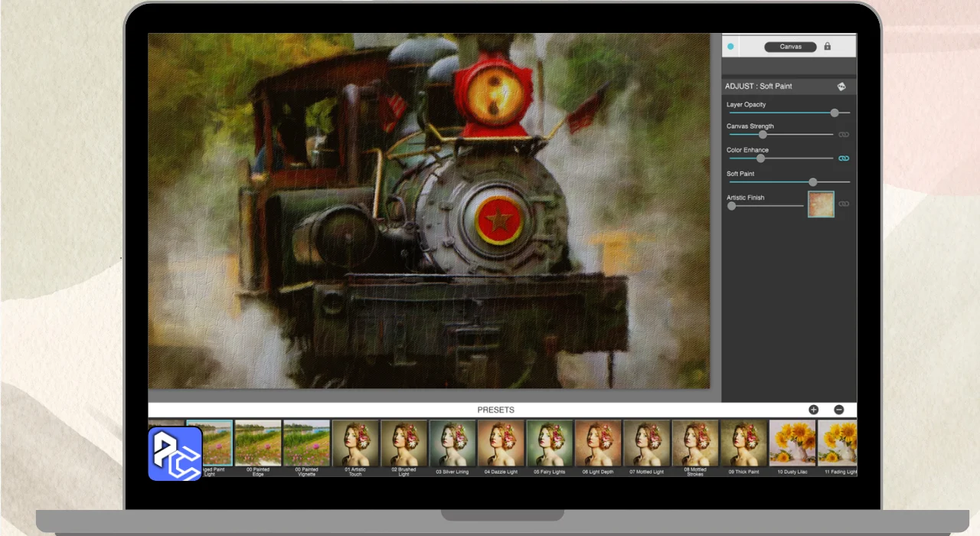Viewport: 980px width, 536px height.
Task: Toggle the Color Enhance link icon
Action: point(844,159)
